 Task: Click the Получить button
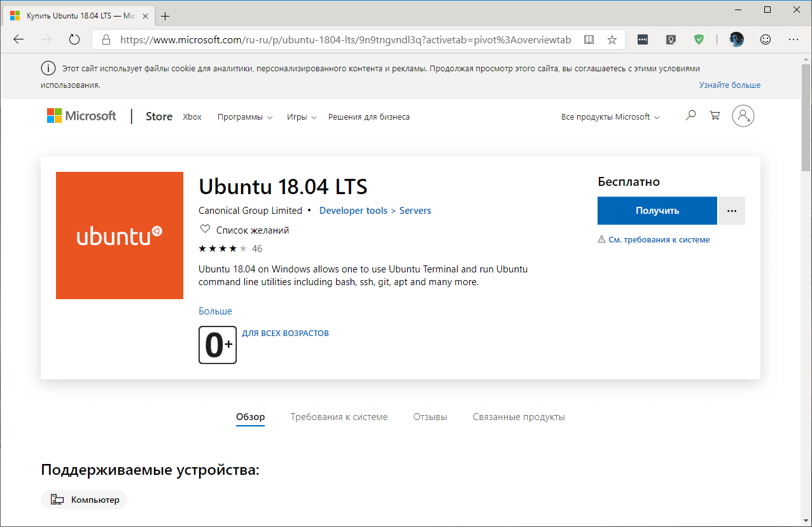657,210
